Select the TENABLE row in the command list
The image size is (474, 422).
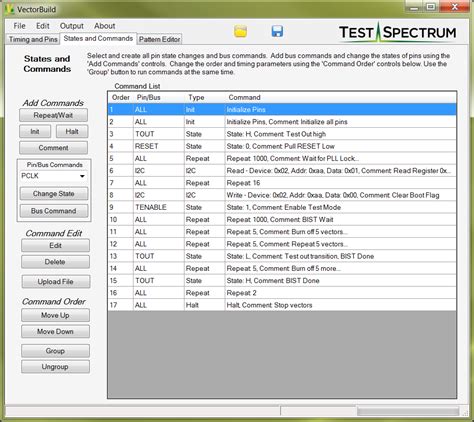(x=282, y=207)
